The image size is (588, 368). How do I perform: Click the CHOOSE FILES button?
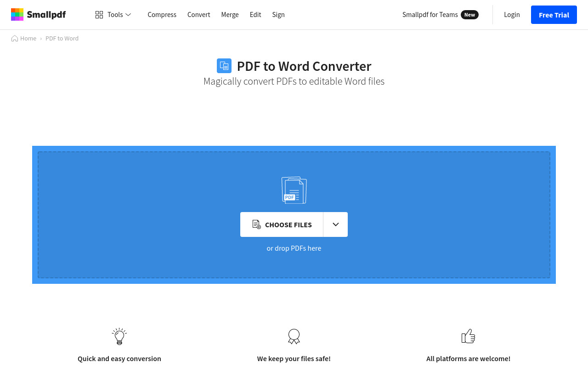[282, 224]
